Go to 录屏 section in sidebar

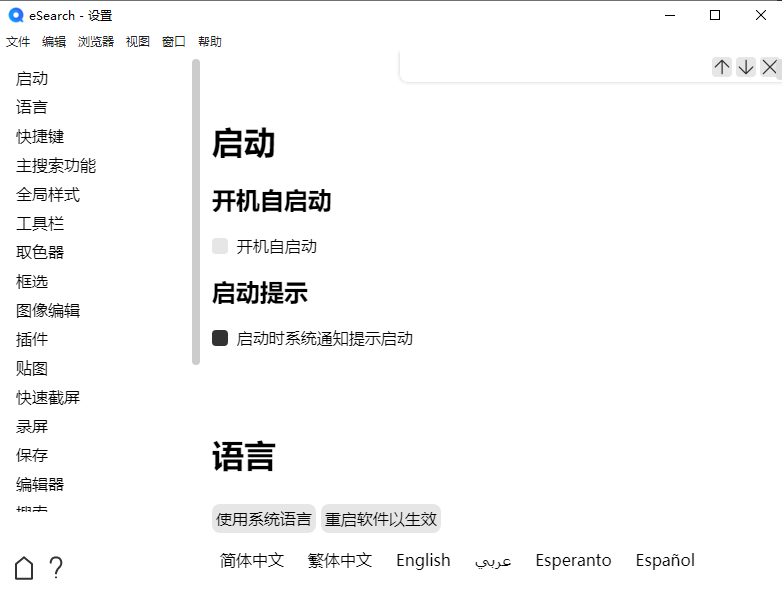pos(32,426)
